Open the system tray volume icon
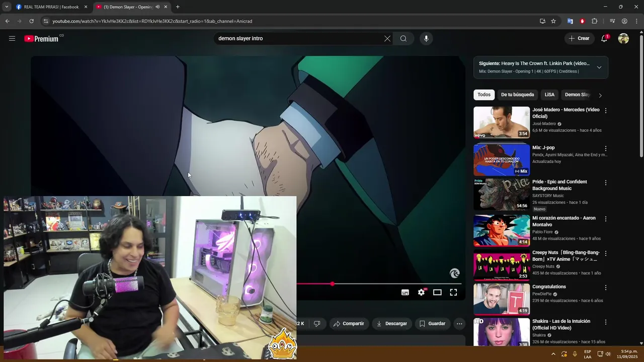 click(x=608, y=354)
